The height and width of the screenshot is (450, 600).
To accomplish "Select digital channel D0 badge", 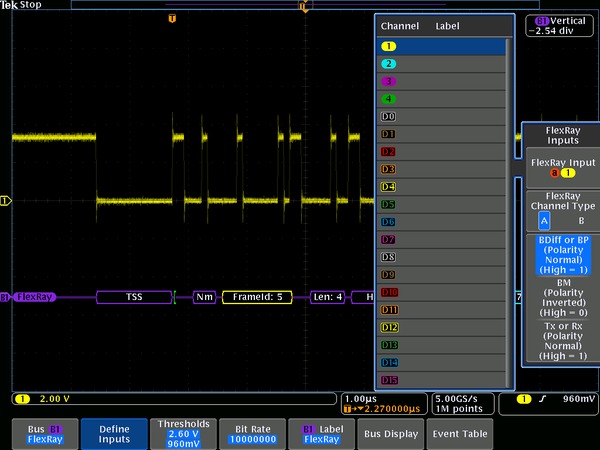I will [x=388, y=116].
